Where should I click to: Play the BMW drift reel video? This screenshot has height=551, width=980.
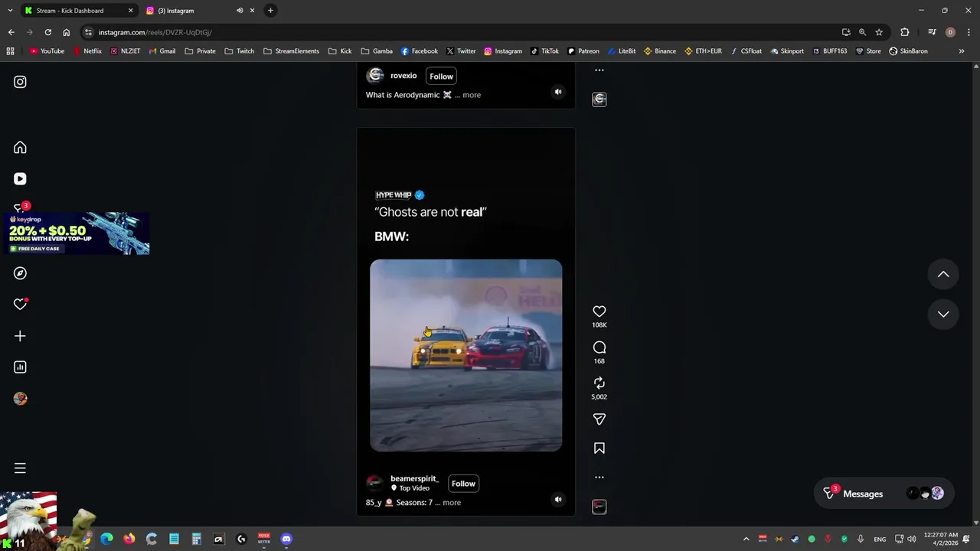coord(465,355)
